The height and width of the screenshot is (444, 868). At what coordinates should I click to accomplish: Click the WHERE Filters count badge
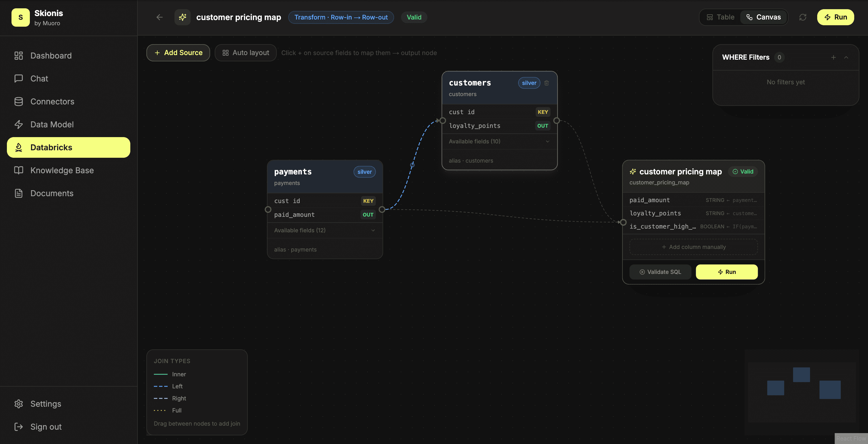[x=779, y=58]
